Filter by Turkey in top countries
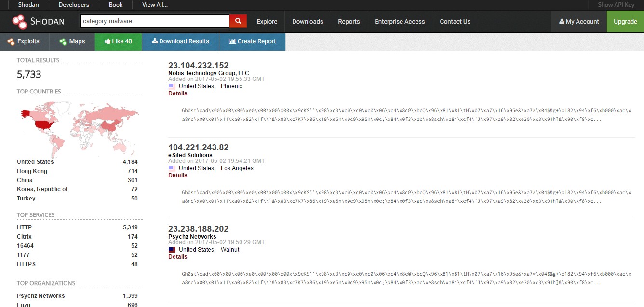Viewport: 644px width, 307px height. [26, 199]
